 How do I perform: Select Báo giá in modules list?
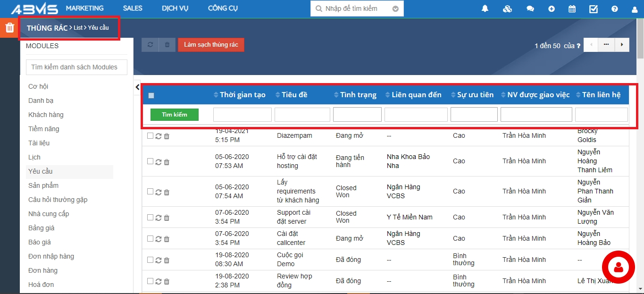40,242
